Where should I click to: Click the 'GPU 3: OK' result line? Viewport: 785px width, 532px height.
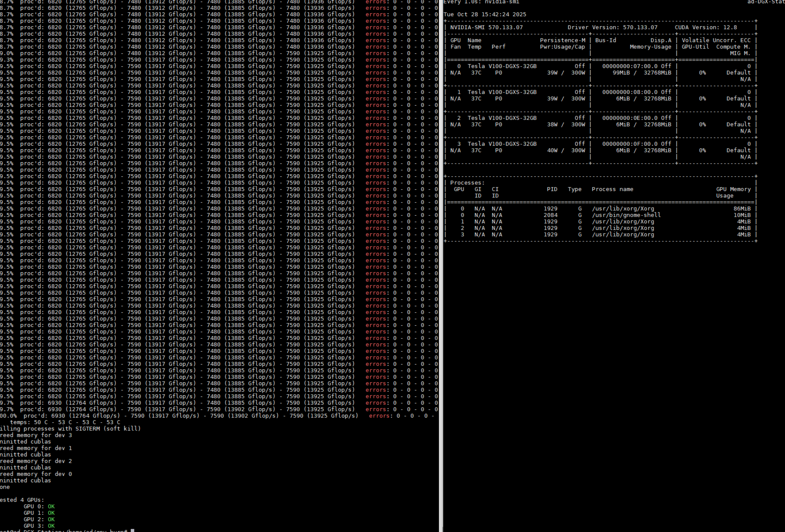coord(39,526)
